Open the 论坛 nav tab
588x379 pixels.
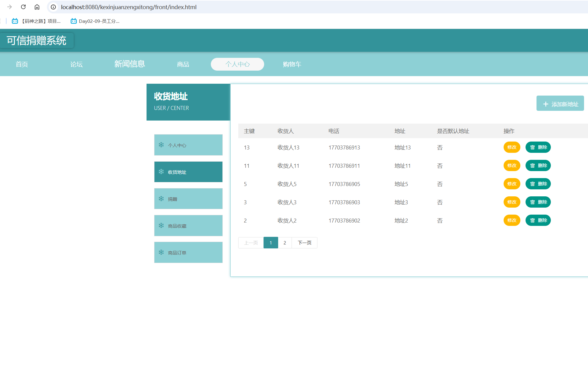tap(76, 64)
